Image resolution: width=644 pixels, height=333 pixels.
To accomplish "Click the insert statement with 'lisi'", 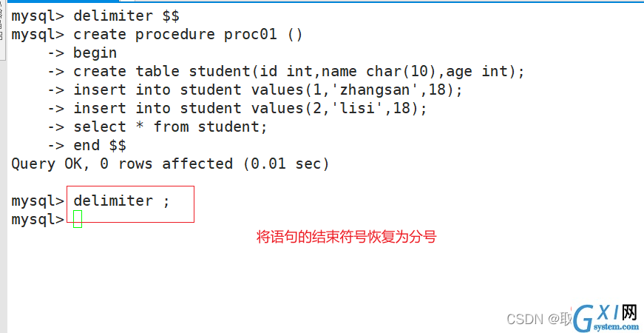I will (x=250, y=109).
